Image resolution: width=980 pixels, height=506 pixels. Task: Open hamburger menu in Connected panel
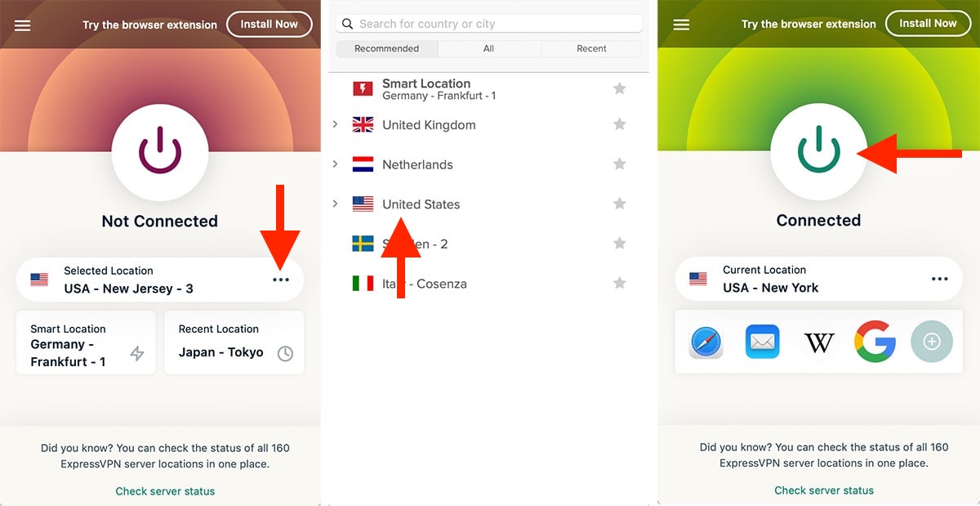681,25
